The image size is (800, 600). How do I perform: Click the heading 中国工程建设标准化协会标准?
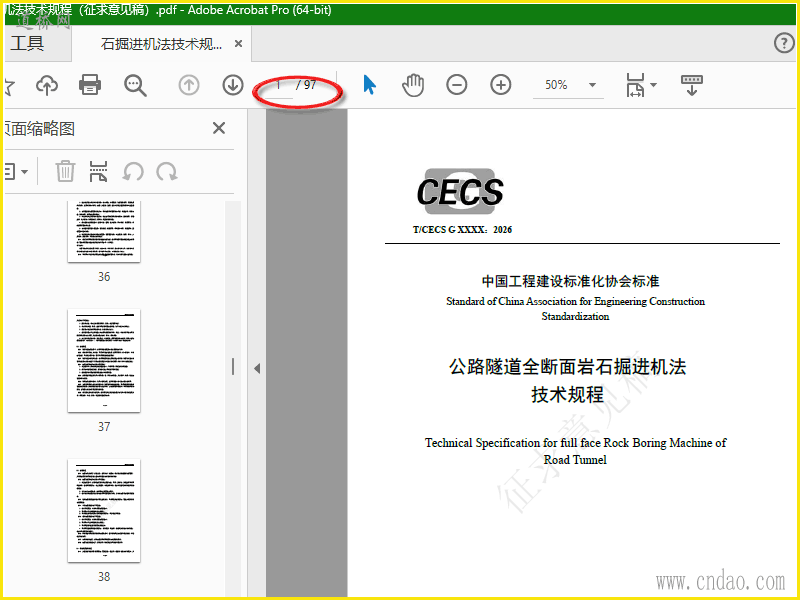[x=570, y=281]
